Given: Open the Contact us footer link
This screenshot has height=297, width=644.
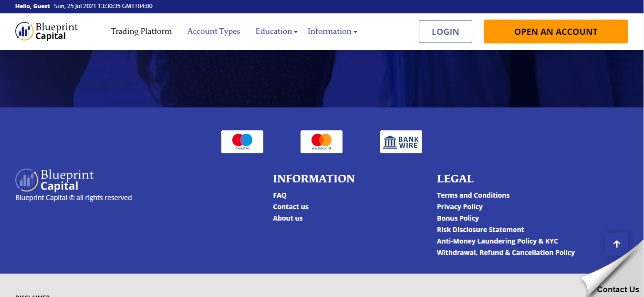Looking at the screenshot, I should [291, 207].
